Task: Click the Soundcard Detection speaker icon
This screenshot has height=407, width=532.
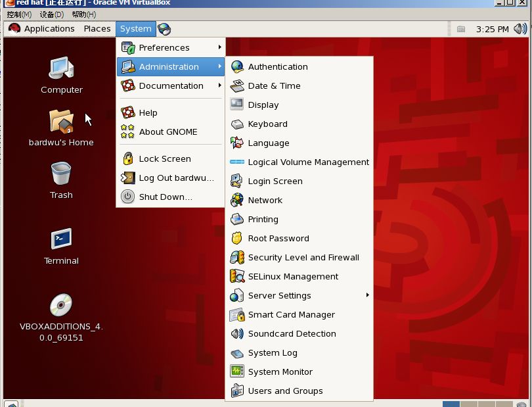Action: point(237,333)
